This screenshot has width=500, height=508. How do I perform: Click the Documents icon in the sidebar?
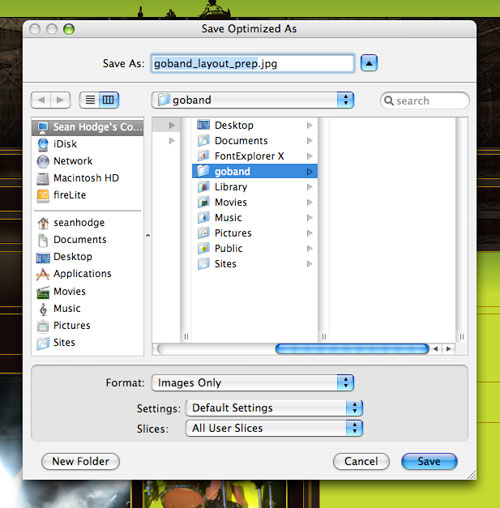(x=43, y=240)
